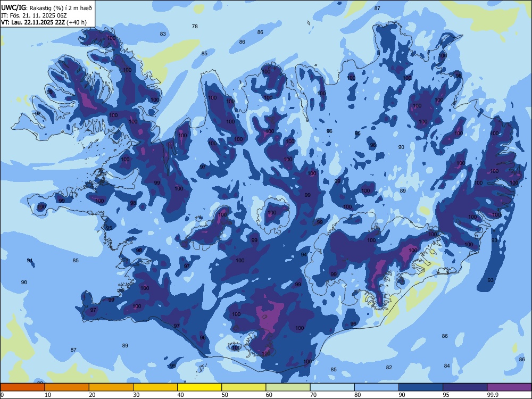Viewport: 532px width, 399px height.
Task: Click the pale yellow 50–60 legend band
Action: click(244, 387)
